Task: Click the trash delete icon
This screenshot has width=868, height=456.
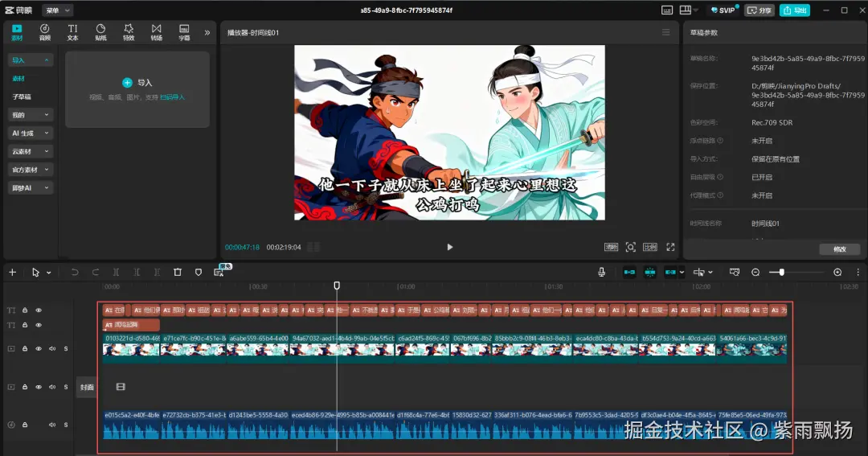Action: (178, 272)
